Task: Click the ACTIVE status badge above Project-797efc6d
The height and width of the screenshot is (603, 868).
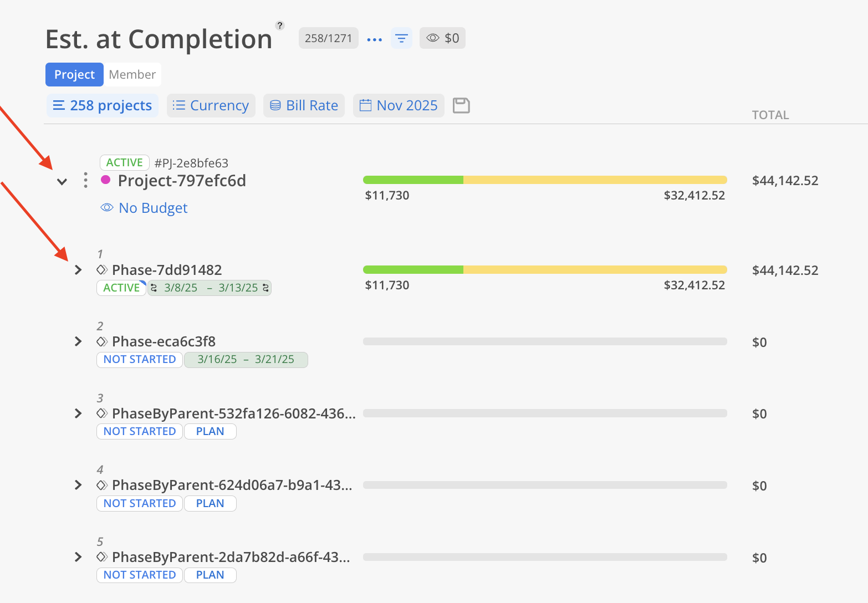Action: click(x=125, y=162)
